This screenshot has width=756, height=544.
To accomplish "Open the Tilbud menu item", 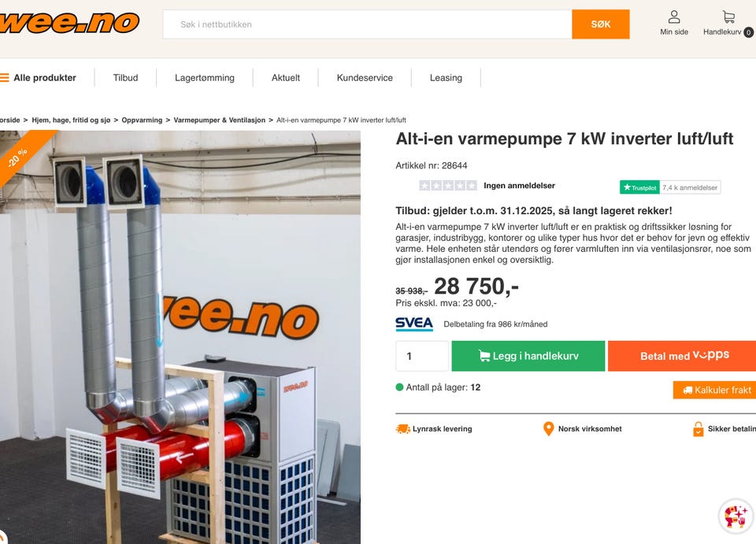I will pyautogui.click(x=125, y=78).
